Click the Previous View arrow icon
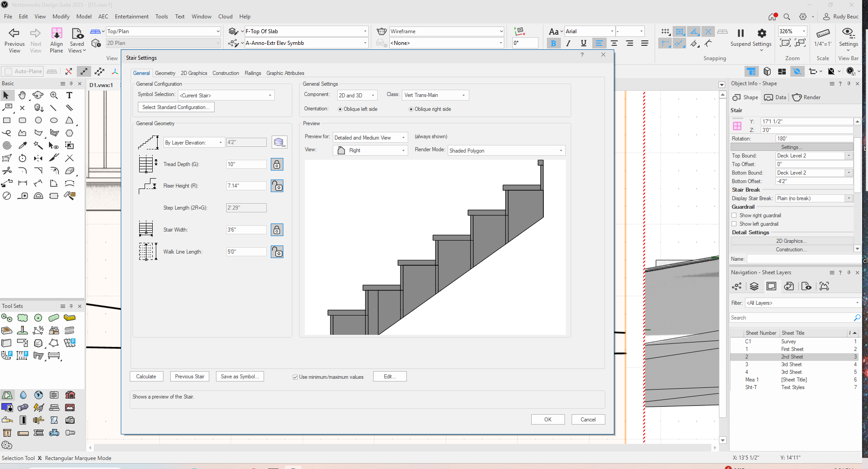This screenshot has height=469, width=868. (x=14, y=33)
